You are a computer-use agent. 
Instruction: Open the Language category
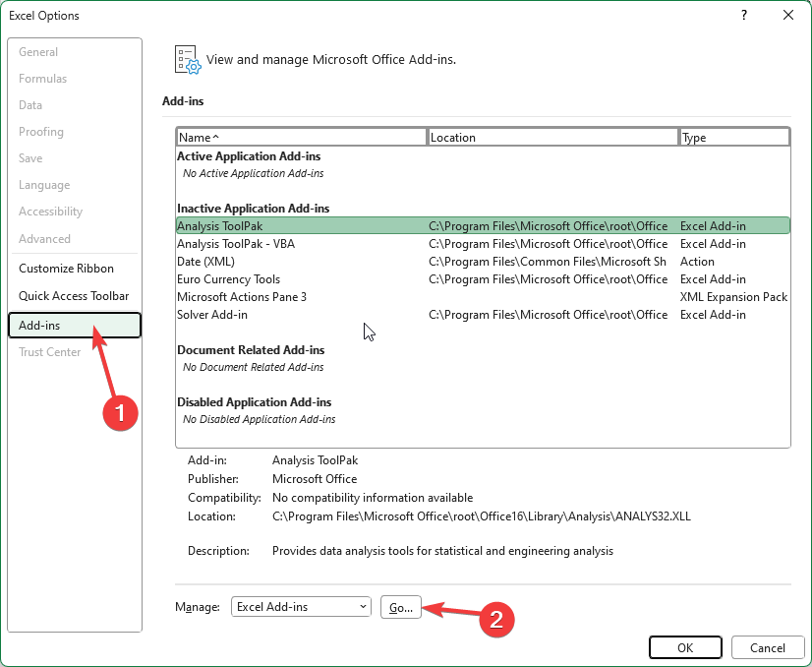[44, 185]
